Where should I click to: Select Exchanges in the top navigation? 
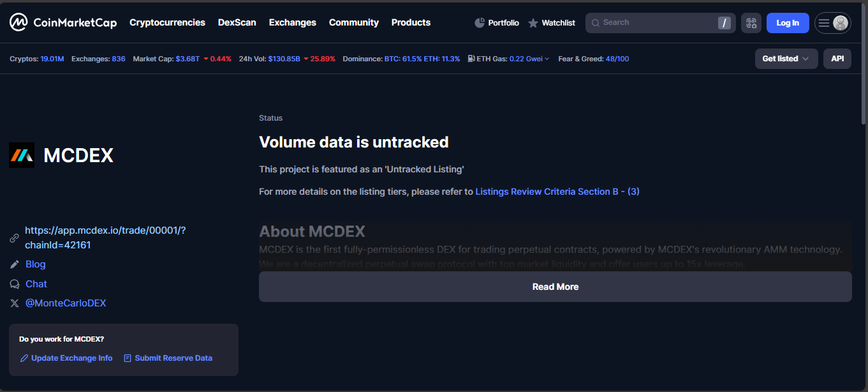coord(292,22)
